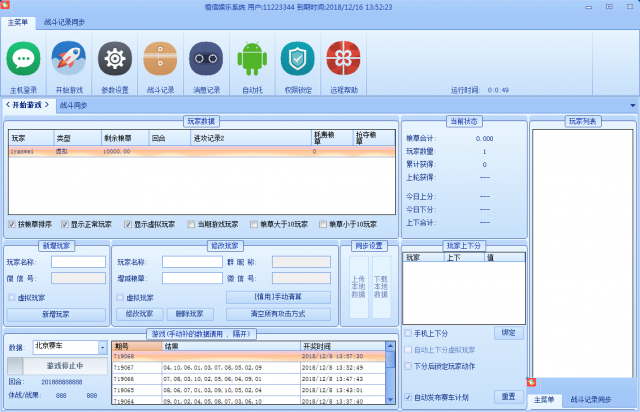This screenshot has height=412, width=640.
Task: Click the 玩家名称 field under 新增玩家
Action: tap(79, 262)
